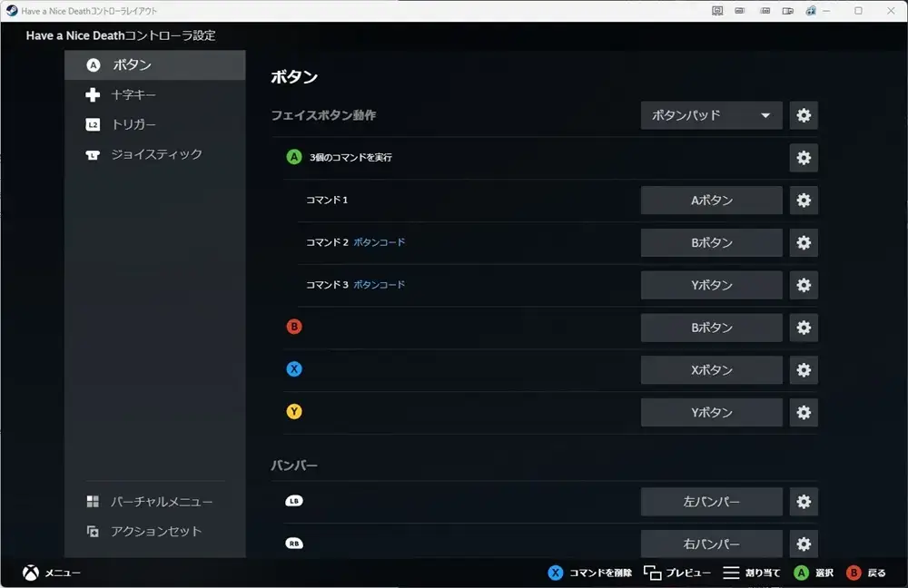Click the red B button glyph in the list
Image resolution: width=908 pixels, height=588 pixels.
pyautogui.click(x=294, y=327)
